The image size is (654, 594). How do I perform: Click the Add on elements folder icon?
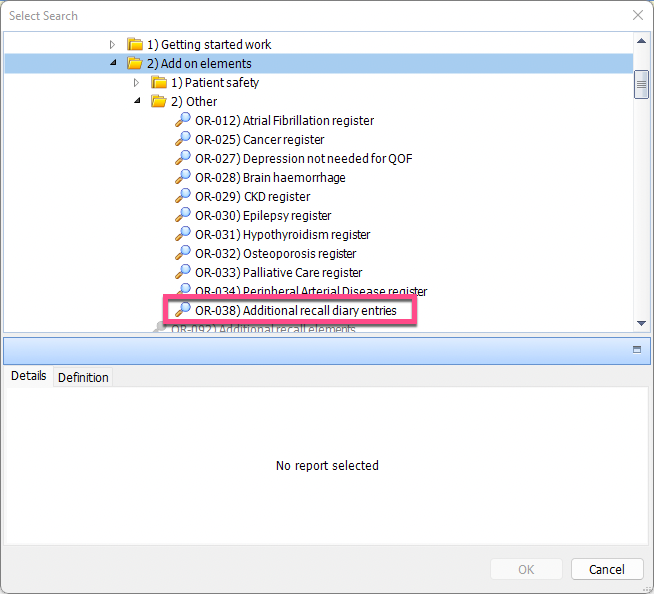[x=135, y=63]
